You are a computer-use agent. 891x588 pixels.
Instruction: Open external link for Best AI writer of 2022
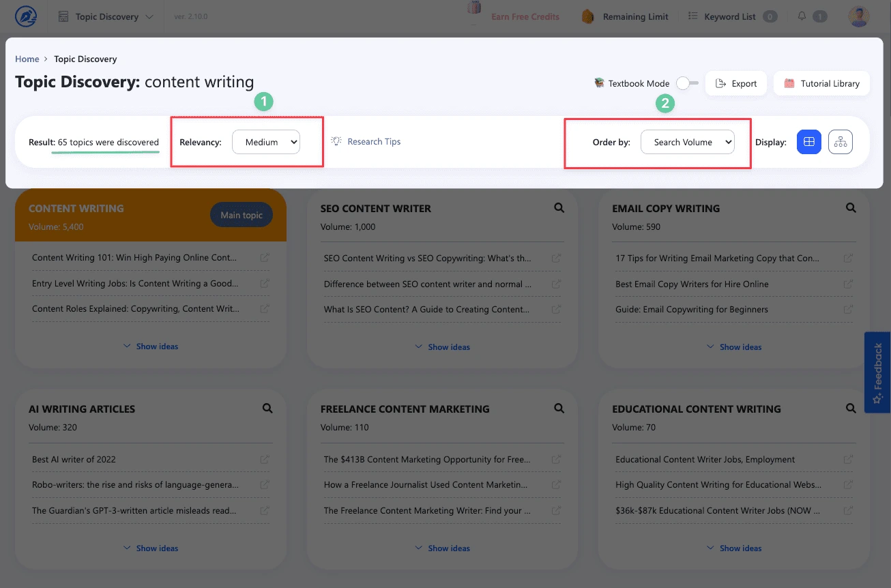point(265,459)
